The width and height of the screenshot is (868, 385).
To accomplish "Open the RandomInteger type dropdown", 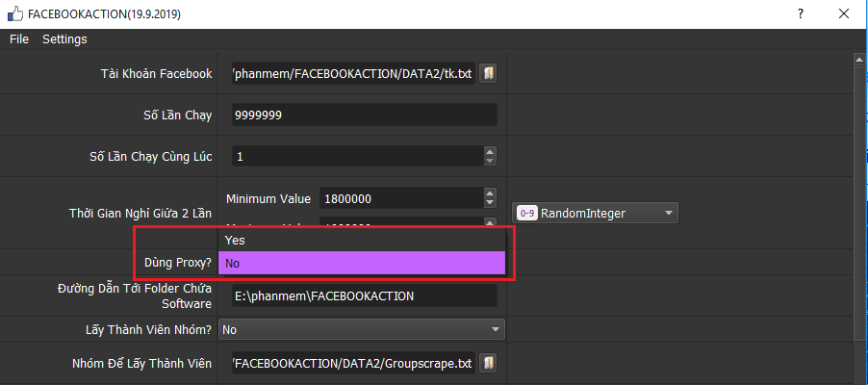I will tap(596, 214).
